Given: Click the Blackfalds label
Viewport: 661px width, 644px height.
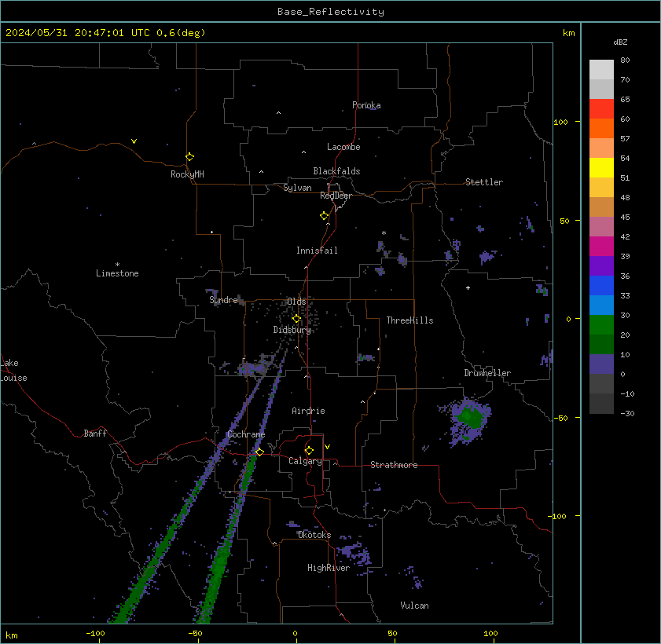Looking at the screenshot, I should [x=337, y=171].
